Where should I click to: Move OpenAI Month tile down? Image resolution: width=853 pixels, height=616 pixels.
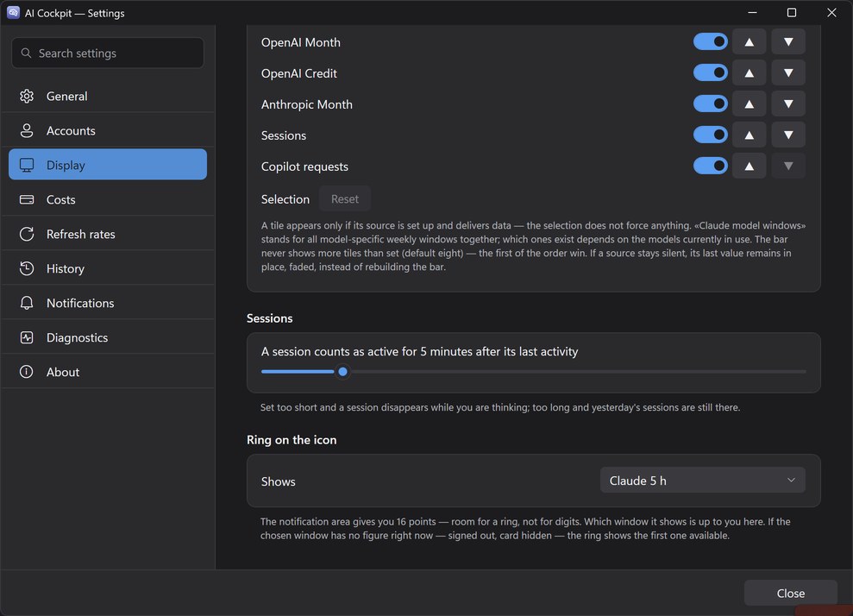(x=788, y=42)
